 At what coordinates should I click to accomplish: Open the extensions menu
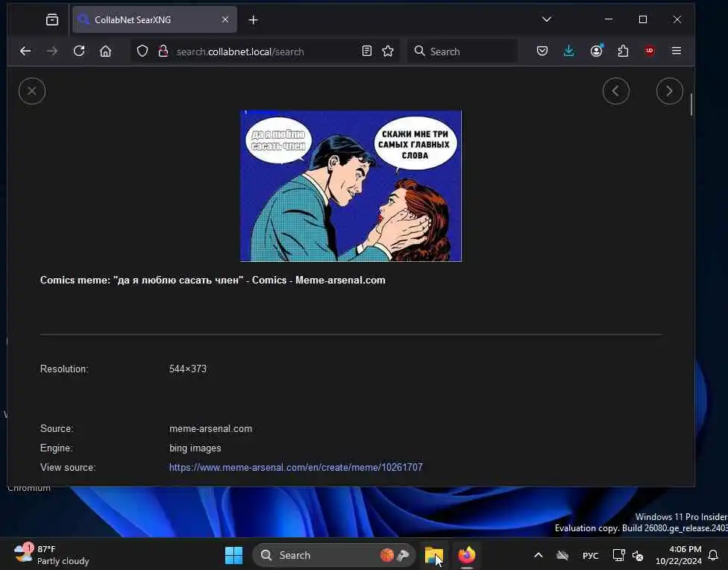pos(623,51)
